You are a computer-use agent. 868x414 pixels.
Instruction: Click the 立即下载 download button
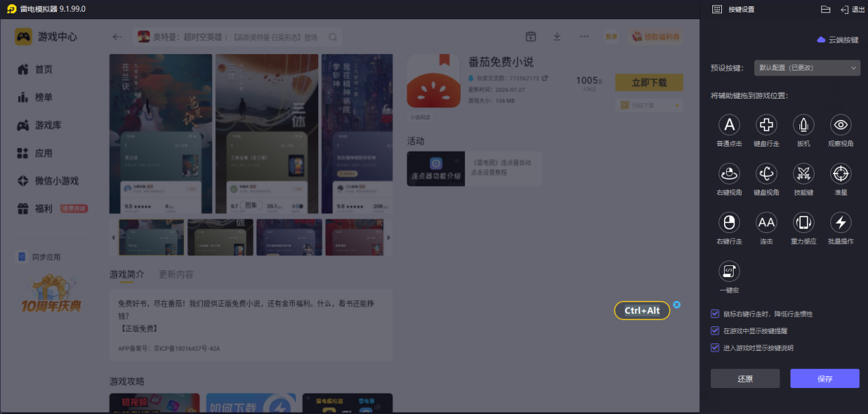click(649, 82)
